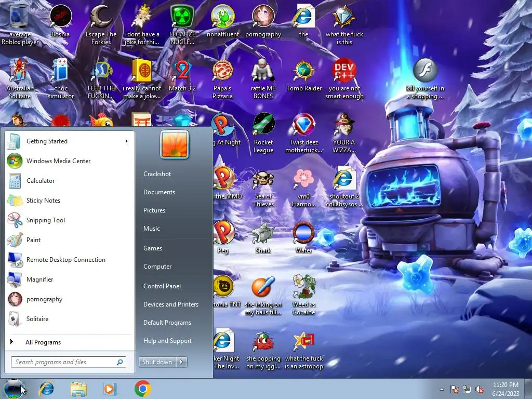The height and width of the screenshot is (399, 532).
Task: Open Help and Support link
Action: [168, 341]
